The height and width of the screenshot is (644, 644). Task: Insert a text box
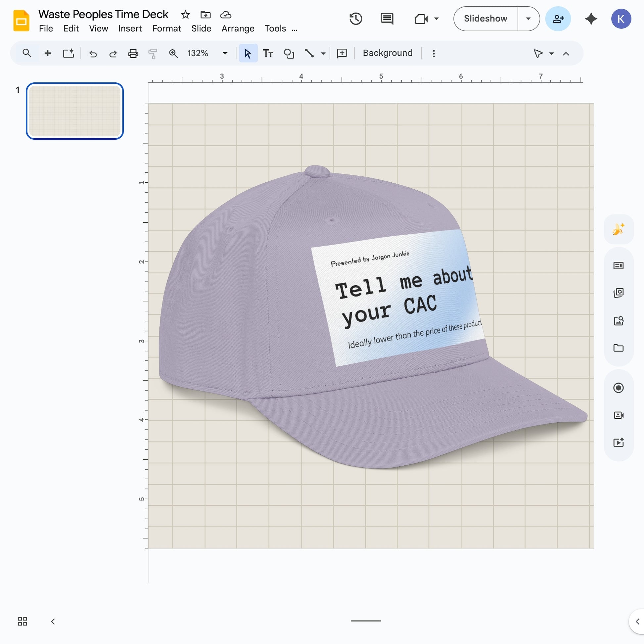tap(268, 53)
